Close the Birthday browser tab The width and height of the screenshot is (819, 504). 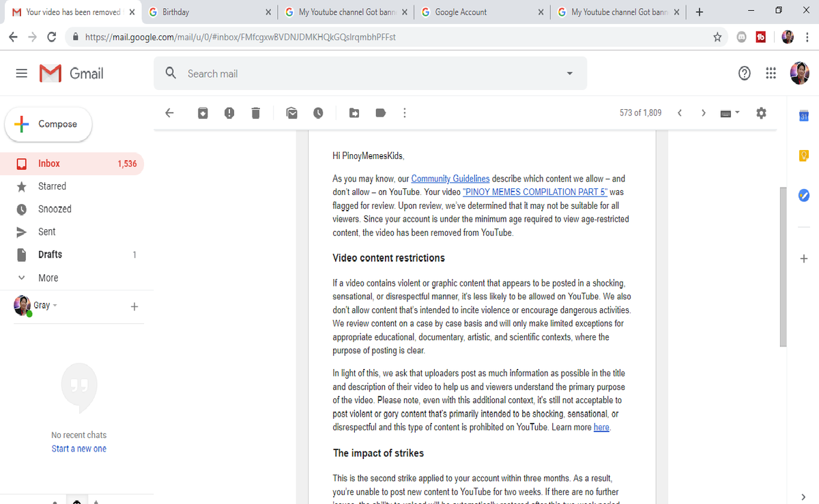coord(268,12)
